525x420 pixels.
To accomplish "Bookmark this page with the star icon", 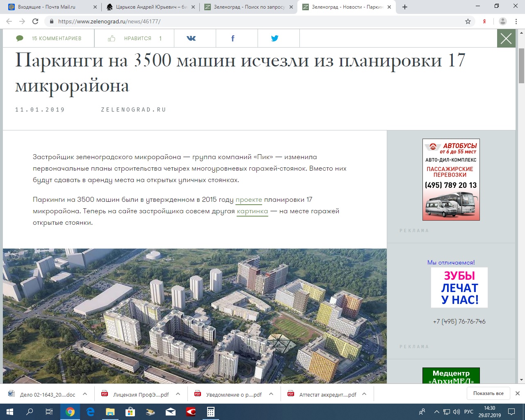I will pyautogui.click(x=468, y=21).
